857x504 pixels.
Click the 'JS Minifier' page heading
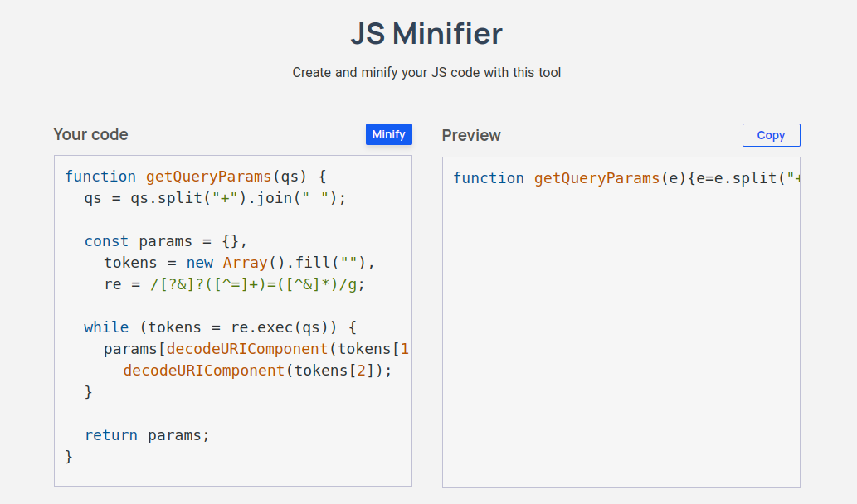426,34
